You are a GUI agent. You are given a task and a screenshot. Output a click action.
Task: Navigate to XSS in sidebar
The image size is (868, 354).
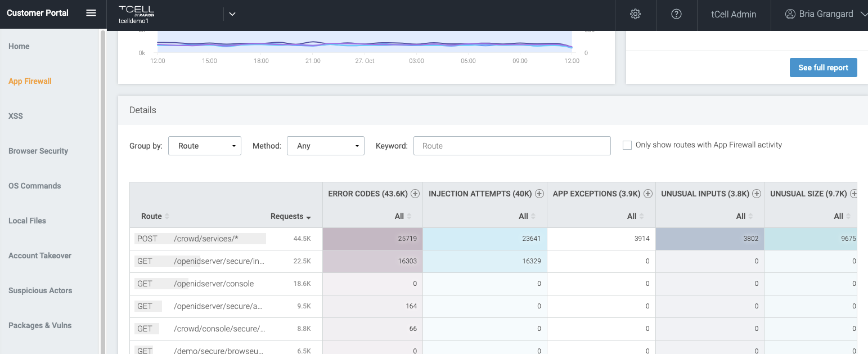click(16, 116)
